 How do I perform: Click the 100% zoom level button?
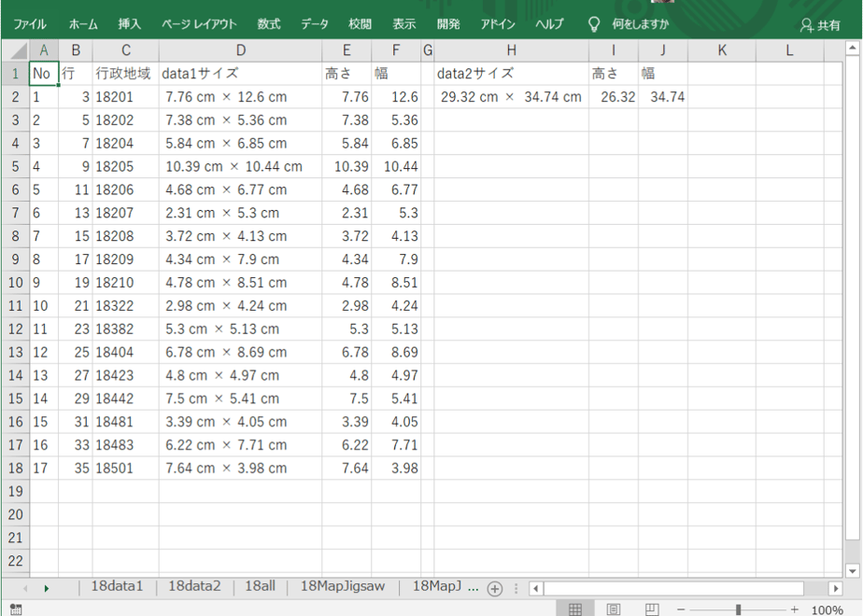(827, 610)
